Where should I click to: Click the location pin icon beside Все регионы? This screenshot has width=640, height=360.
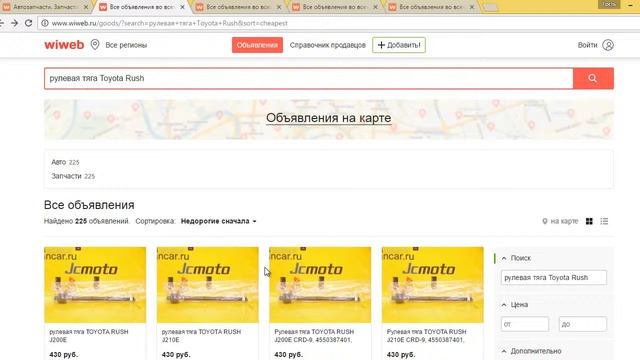click(x=95, y=44)
